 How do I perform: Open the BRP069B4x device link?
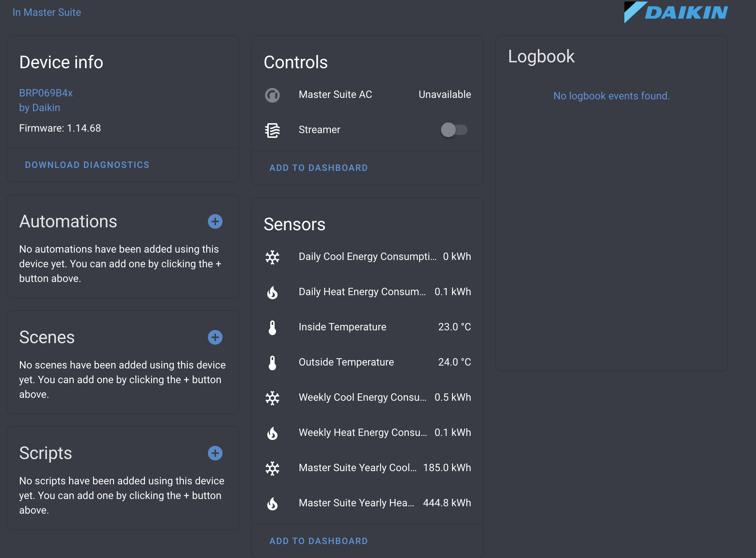[x=45, y=93]
